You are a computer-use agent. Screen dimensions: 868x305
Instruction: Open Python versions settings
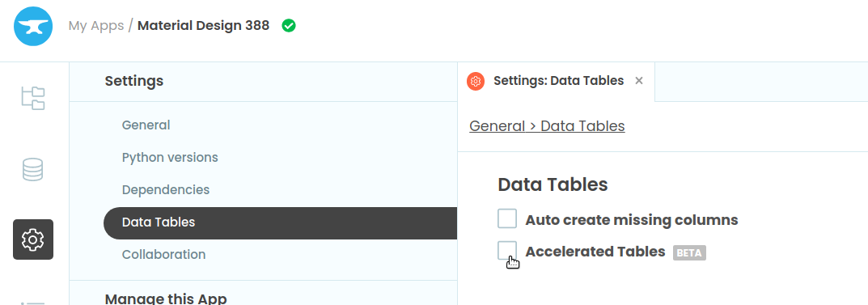[170, 157]
